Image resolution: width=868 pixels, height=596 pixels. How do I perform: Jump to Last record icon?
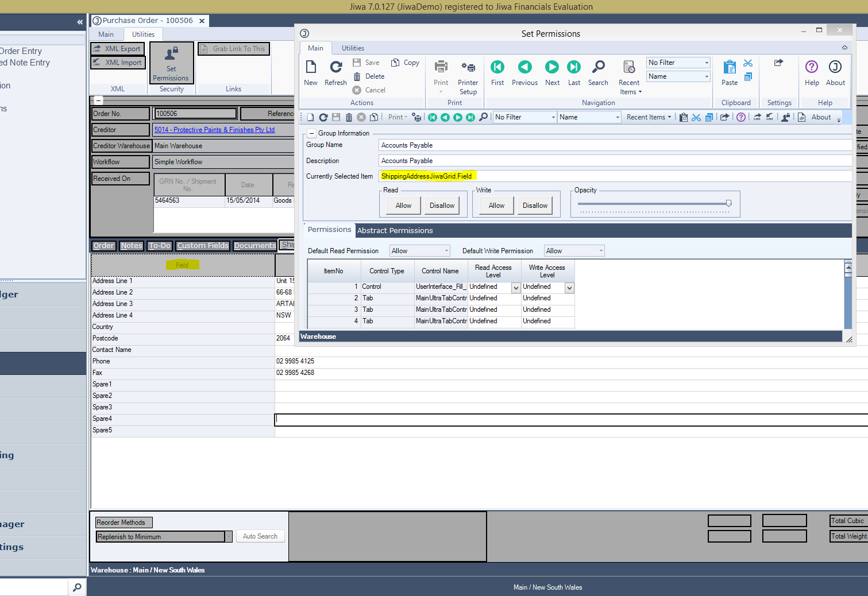tap(574, 68)
